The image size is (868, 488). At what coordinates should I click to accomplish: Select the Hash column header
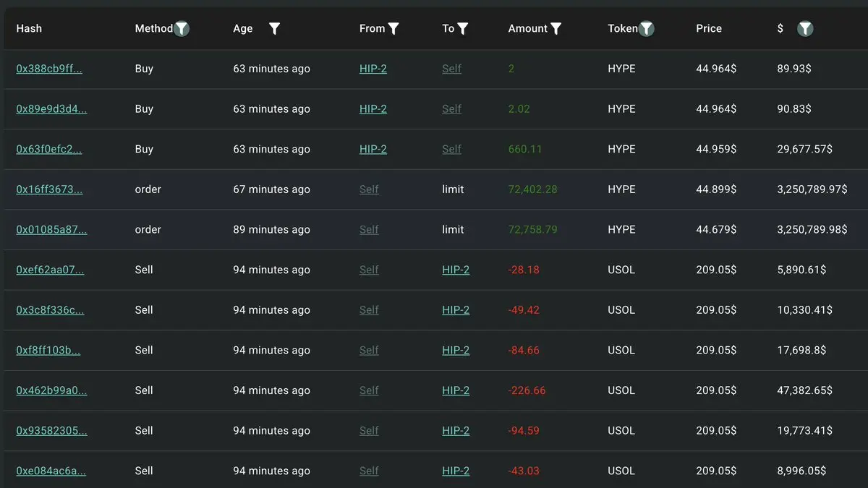(29, 29)
